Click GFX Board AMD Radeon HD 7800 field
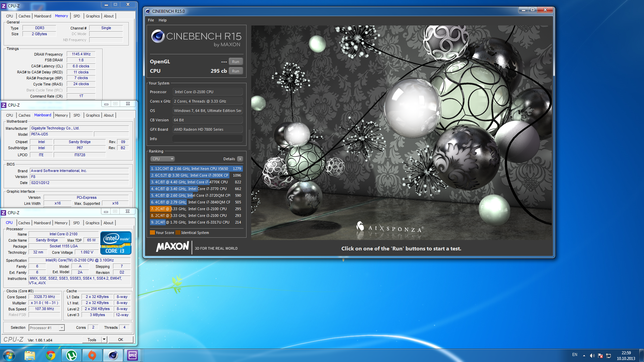 (x=208, y=129)
